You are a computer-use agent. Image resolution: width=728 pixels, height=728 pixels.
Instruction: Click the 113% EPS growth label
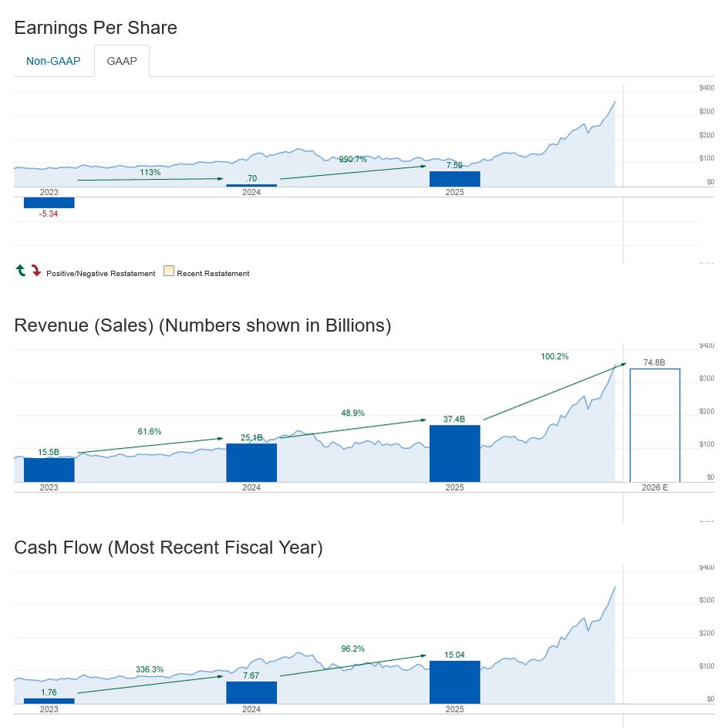[x=150, y=172]
